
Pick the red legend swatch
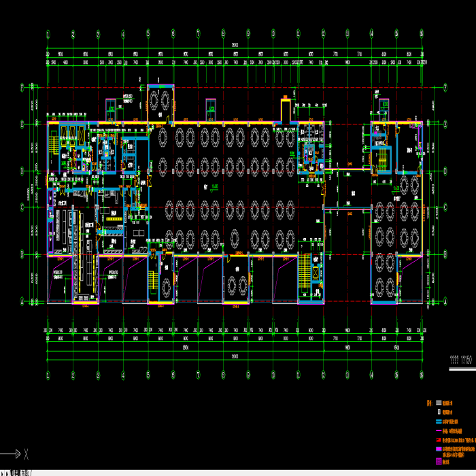tap(439, 440)
